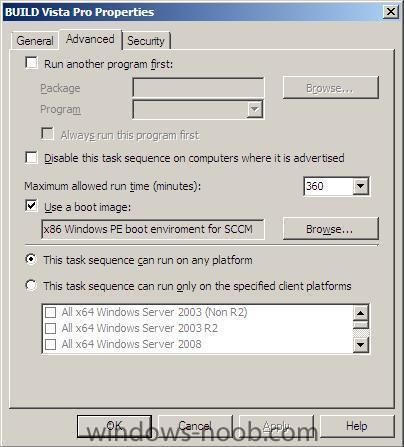Check Disable this task sequence on computers

[31, 157]
